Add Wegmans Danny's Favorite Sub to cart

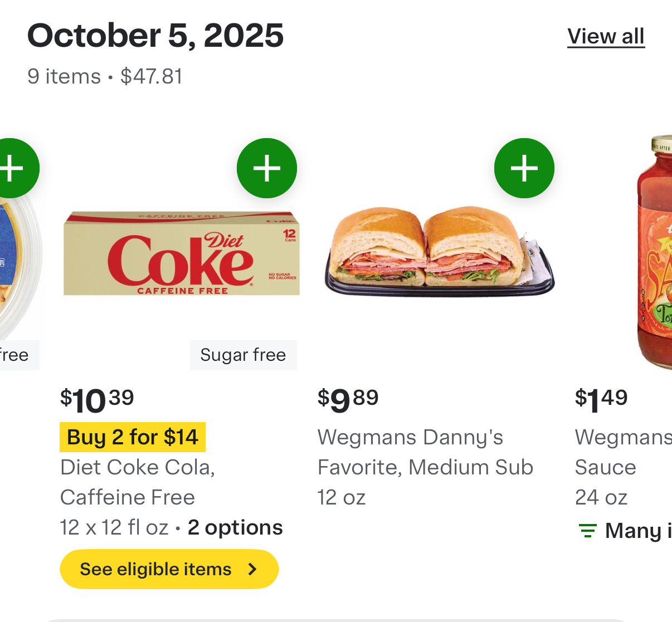[x=524, y=168]
